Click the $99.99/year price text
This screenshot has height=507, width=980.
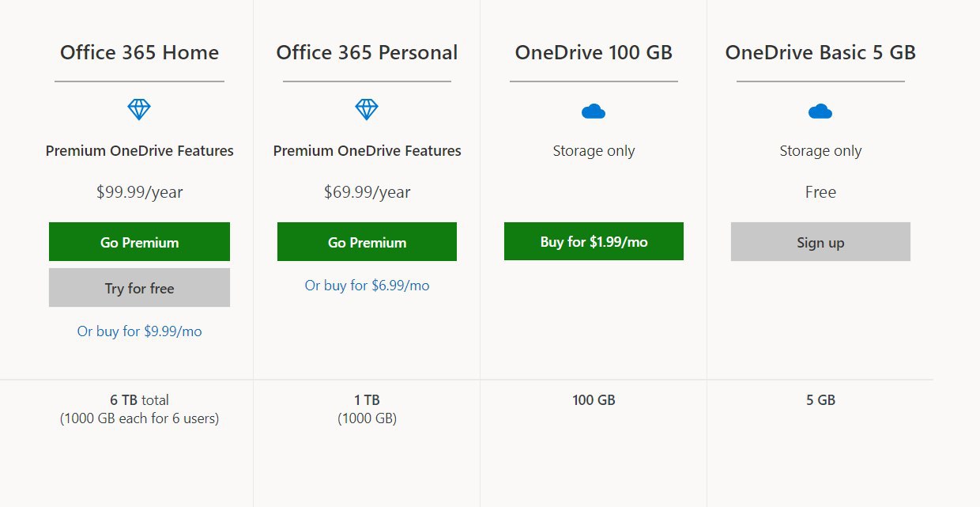pos(139,192)
